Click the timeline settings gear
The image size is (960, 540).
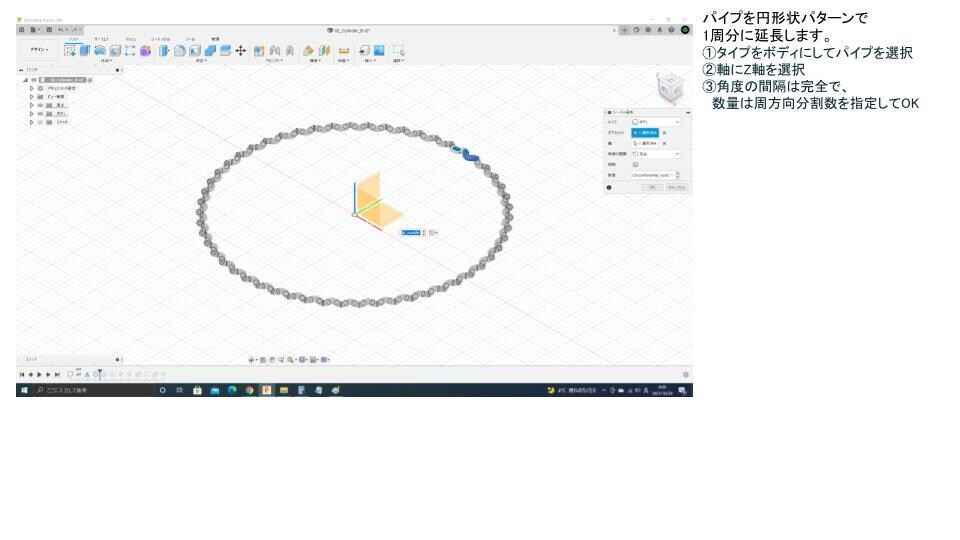(x=686, y=374)
